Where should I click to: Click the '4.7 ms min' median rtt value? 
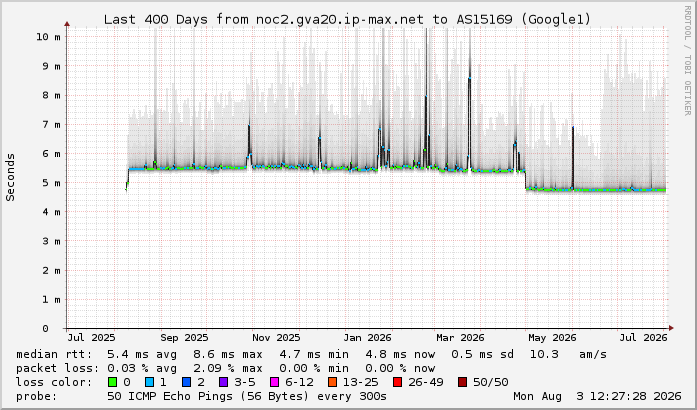(314, 354)
